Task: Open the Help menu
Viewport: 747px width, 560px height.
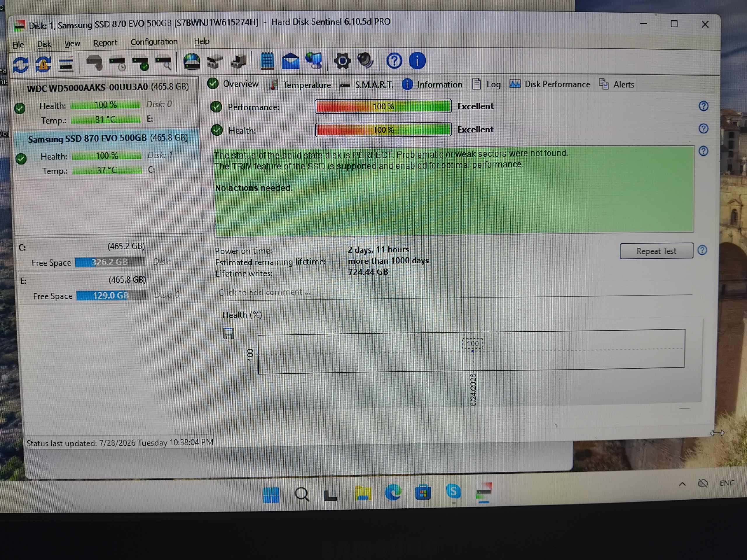Action: pyautogui.click(x=202, y=41)
